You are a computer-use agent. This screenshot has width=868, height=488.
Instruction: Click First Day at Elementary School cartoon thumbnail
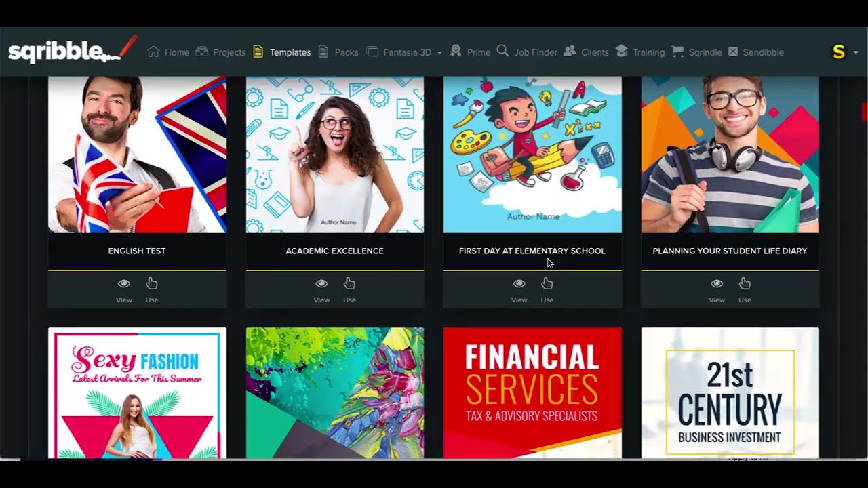click(x=532, y=155)
